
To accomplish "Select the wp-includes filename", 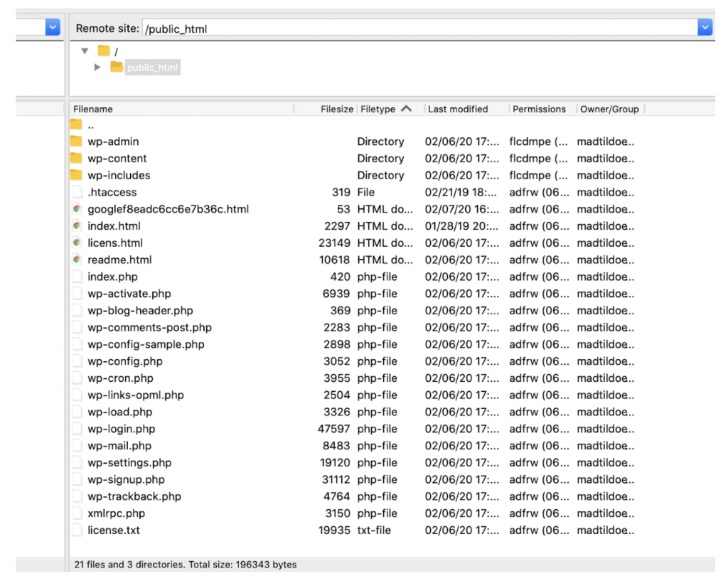I will tap(119, 175).
